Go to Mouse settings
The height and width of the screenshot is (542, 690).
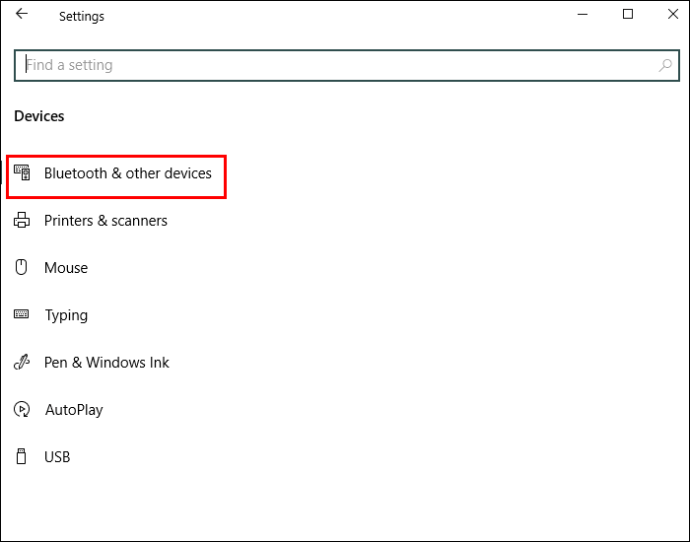click(x=66, y=268)
